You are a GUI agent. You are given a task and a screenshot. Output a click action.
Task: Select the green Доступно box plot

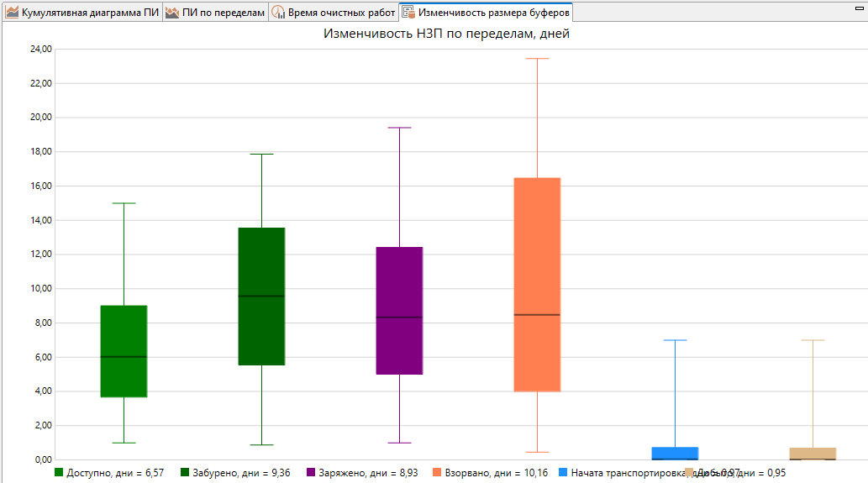[124, 351]
